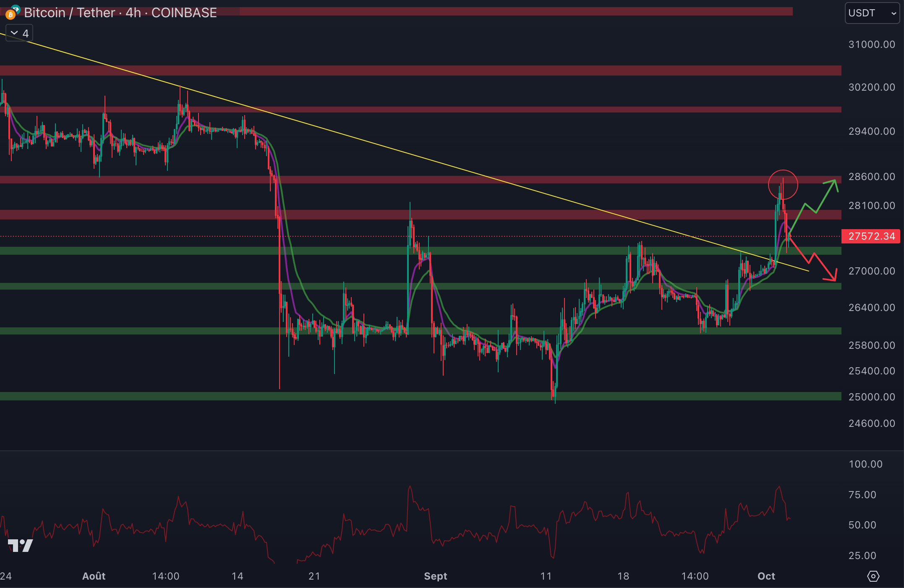Click the TradingView logo

(20, 545)
